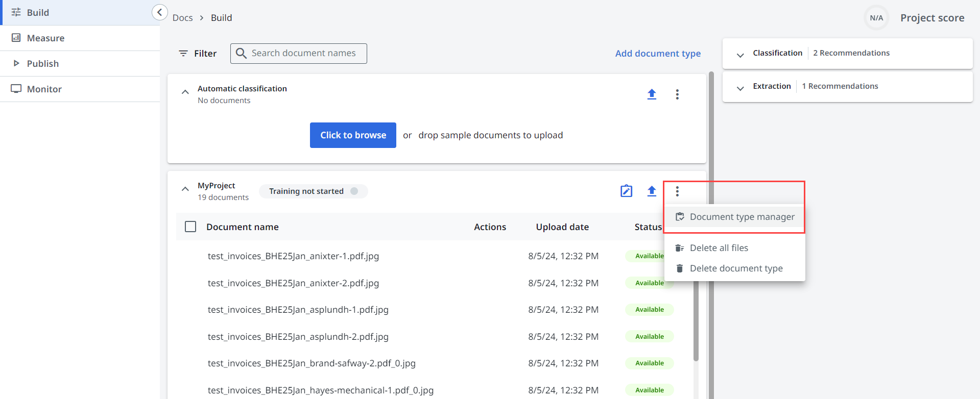Expand the Extraction recommendations panel
This screenshot has width=980, height=399.
click(x=740, y=88)
